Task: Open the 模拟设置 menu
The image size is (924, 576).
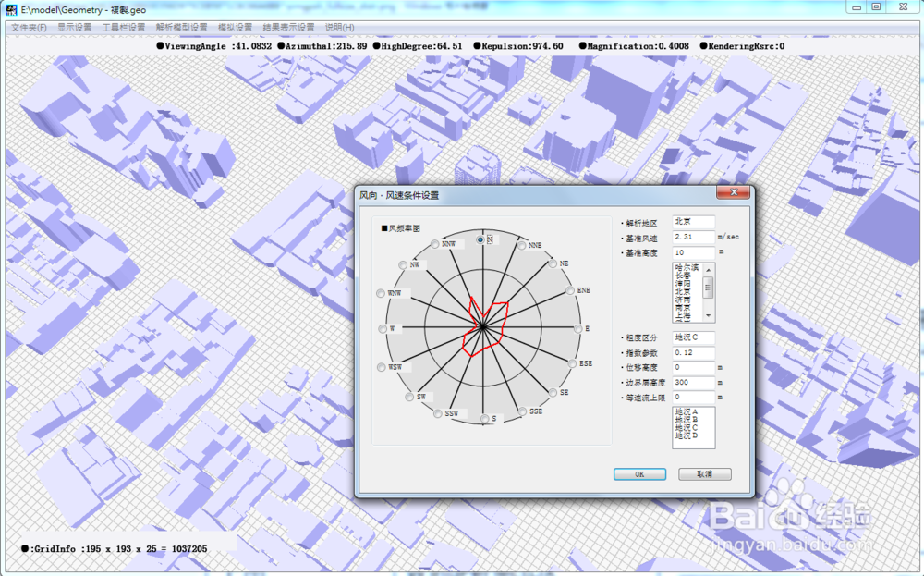Action: pyautogui.click(x=235, y=28)
